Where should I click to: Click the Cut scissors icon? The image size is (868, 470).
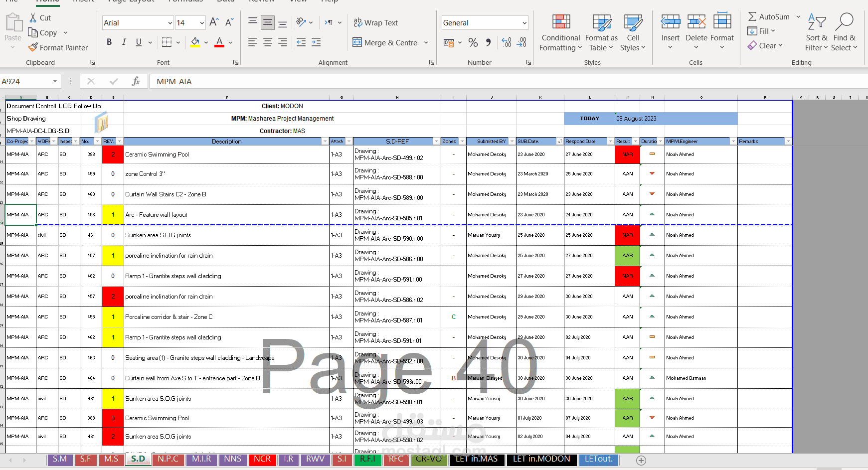click(33, 18)
